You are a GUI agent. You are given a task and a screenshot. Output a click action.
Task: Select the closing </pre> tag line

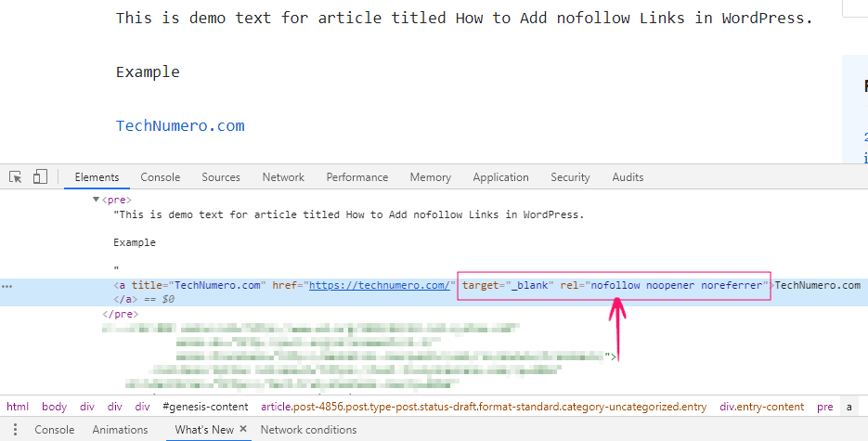120,314
